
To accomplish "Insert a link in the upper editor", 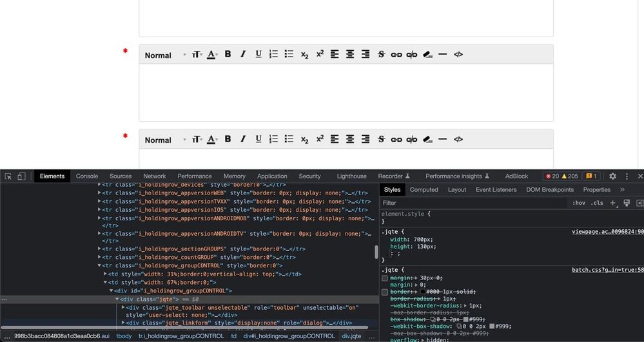I will [396, 55].
